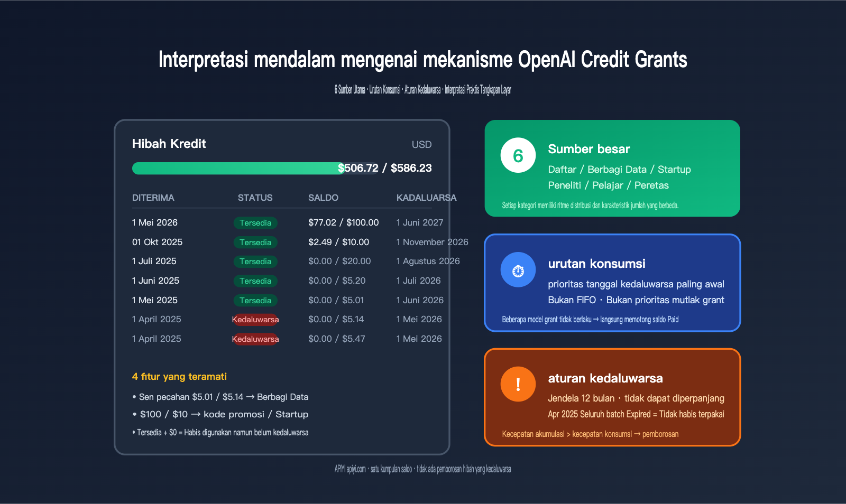Click the $506.72 / $586.23 total amount
The width and height of the screenshot is (846, 504).
click(385, 168)
